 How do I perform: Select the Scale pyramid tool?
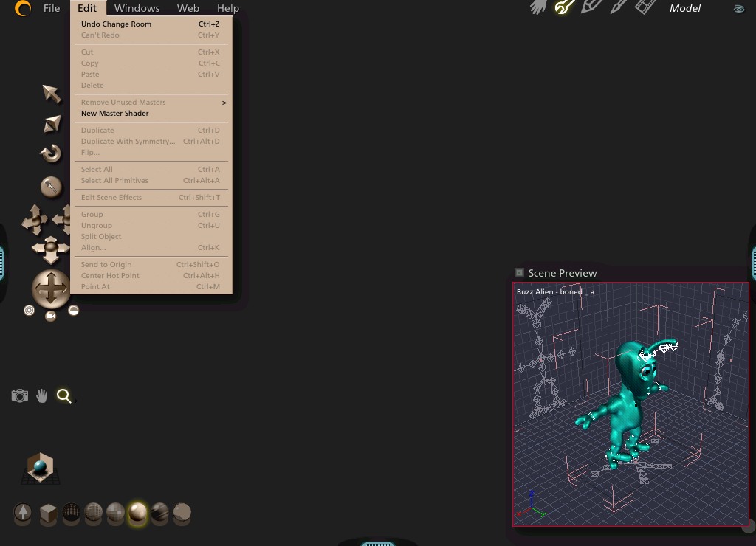click(52, 123)
